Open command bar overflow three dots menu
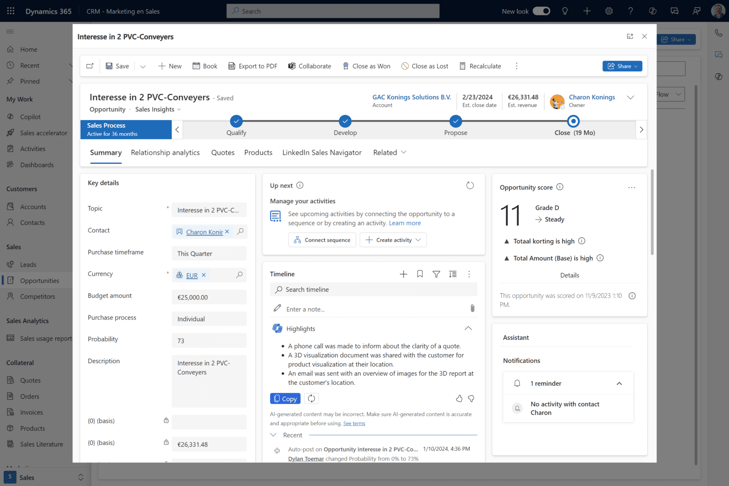Viewport: 729px width, 486px height. coord(517,66)
